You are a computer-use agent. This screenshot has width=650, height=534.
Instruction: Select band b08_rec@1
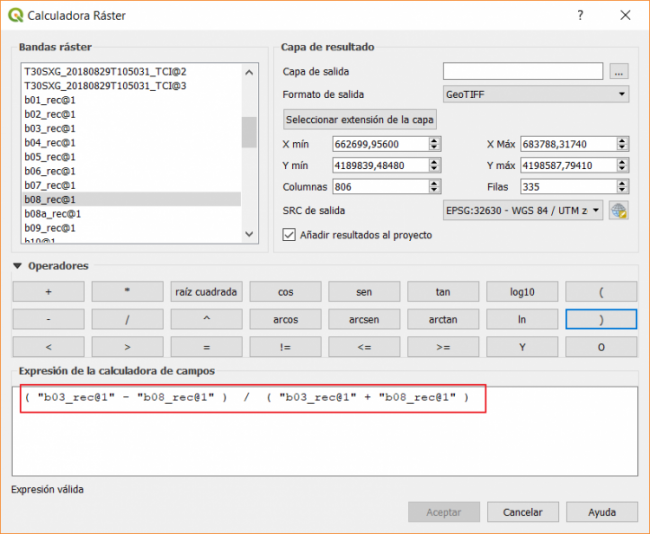pos(131,199)
